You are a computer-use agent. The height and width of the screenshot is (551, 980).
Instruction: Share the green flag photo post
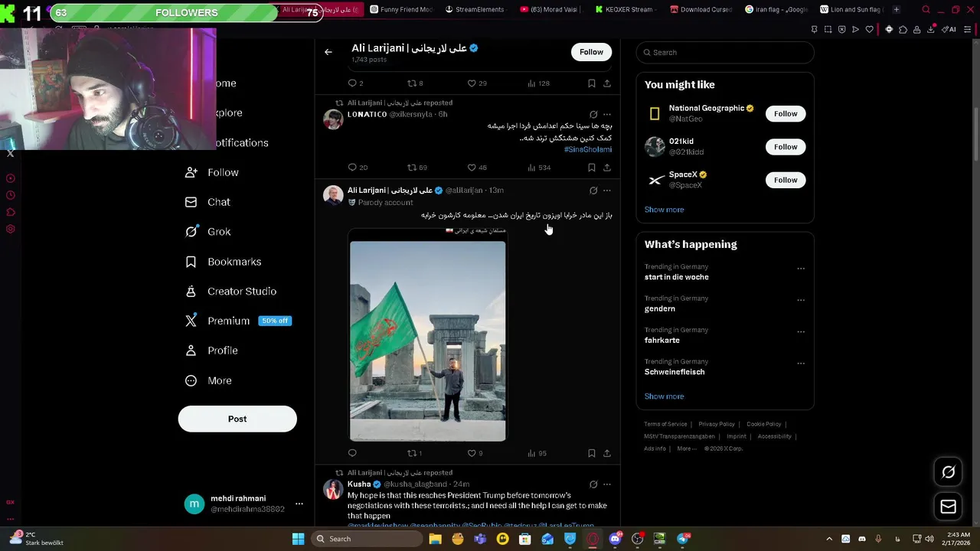pyautogui.click(x=607, y=453)
